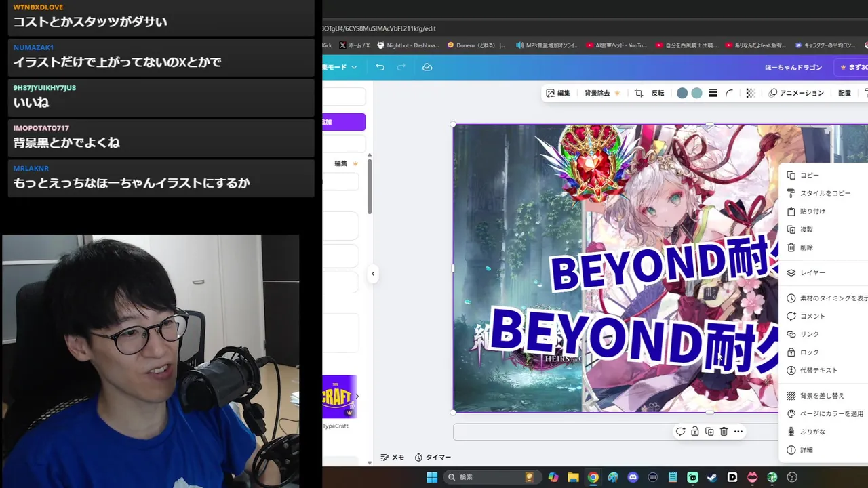Click the purple button in side panel

(344, 122)
